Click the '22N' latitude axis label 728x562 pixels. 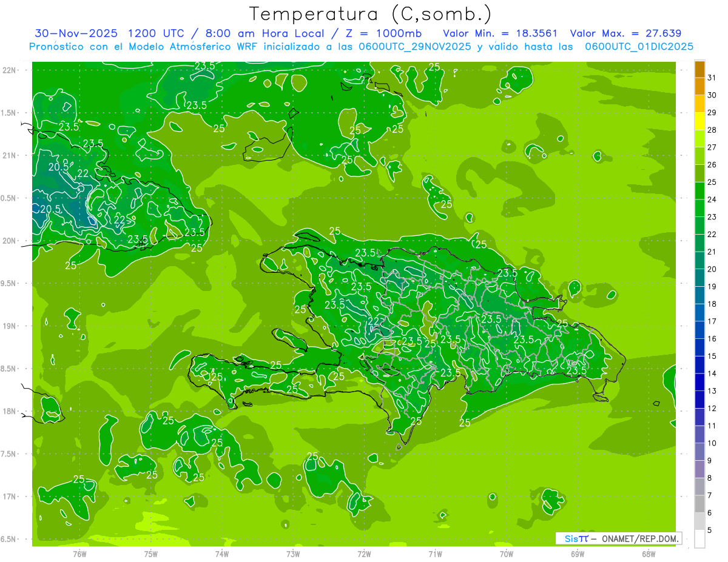pyautogui.click(x=9, y=70)
